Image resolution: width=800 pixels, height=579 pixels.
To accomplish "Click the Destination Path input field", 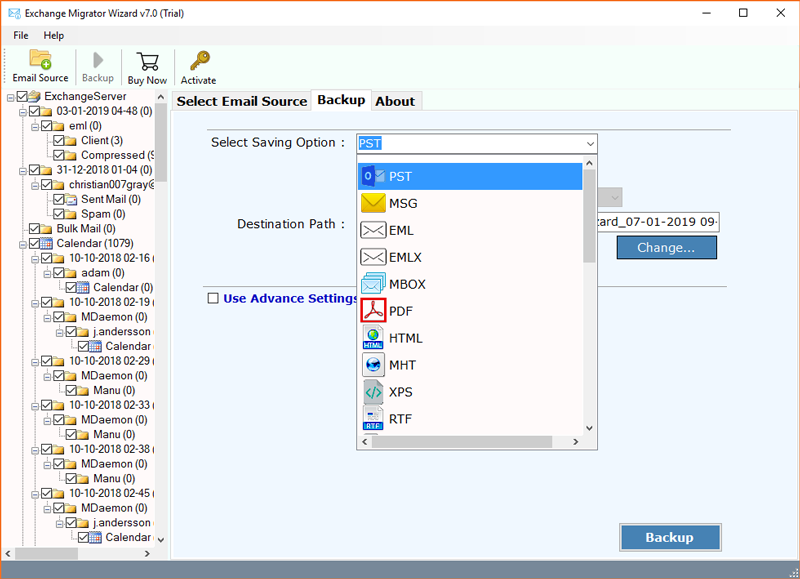I will pos(658,222).
